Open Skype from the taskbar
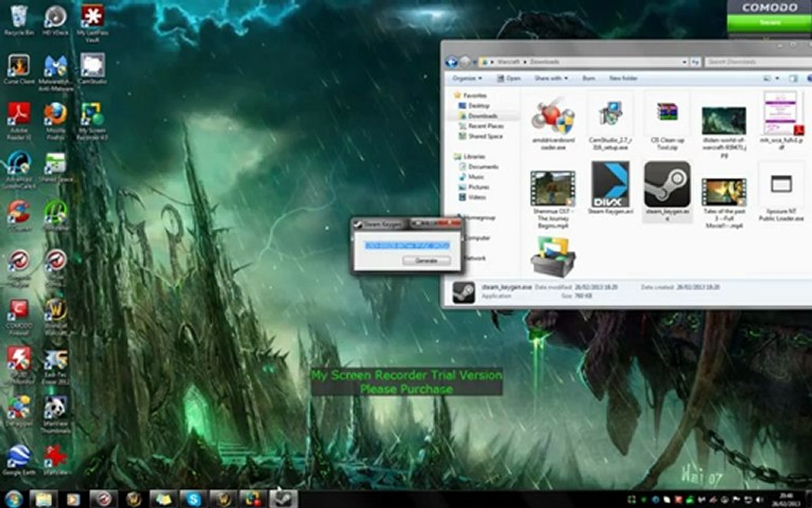Viewport: 812px width, 508px height. (x=194, y=499)
